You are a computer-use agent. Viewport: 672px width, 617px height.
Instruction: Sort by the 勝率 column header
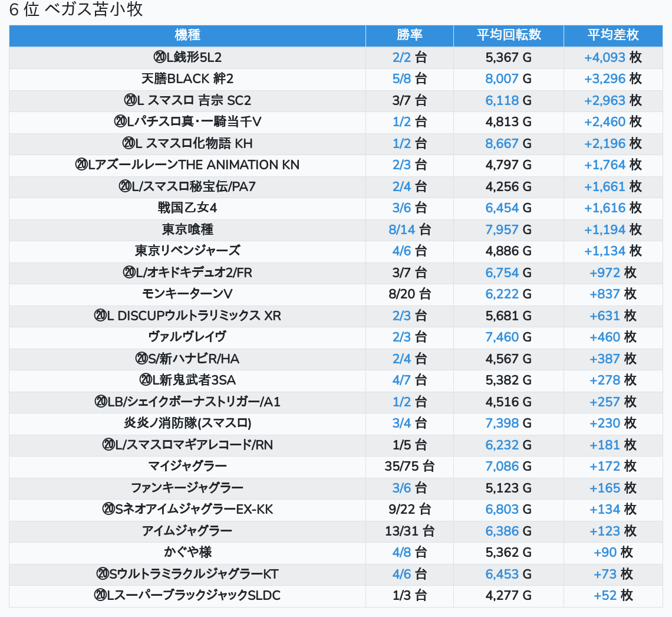(409, 35)
